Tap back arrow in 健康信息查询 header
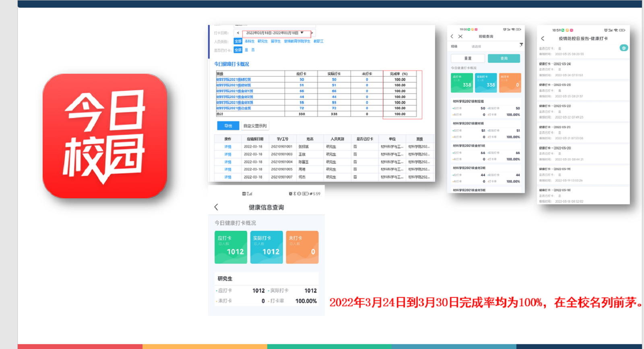644x349 pixels. (x=216, y=207)
